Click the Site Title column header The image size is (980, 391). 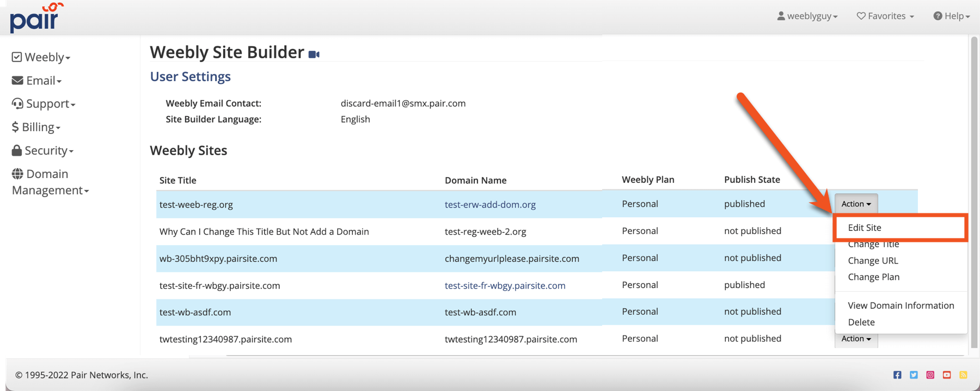(177, 180)
